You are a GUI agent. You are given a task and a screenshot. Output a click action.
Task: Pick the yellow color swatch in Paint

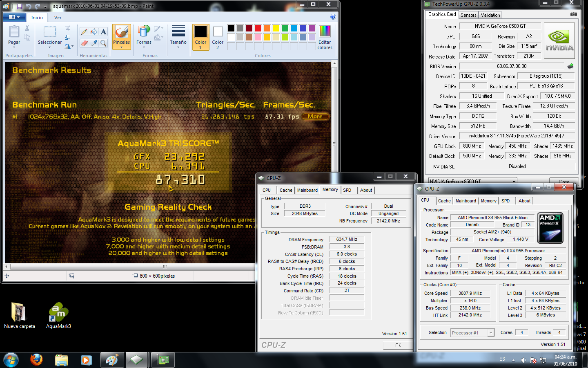[x=276, y=28]
